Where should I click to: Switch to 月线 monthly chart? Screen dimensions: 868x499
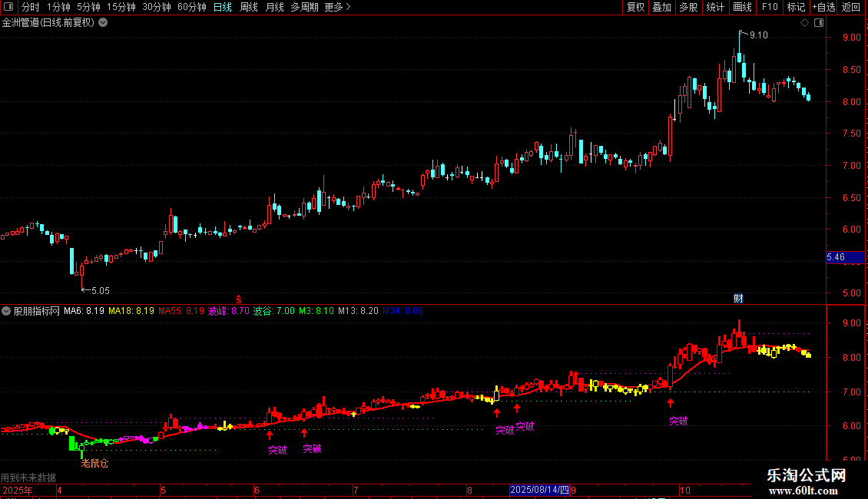point(274,7)
